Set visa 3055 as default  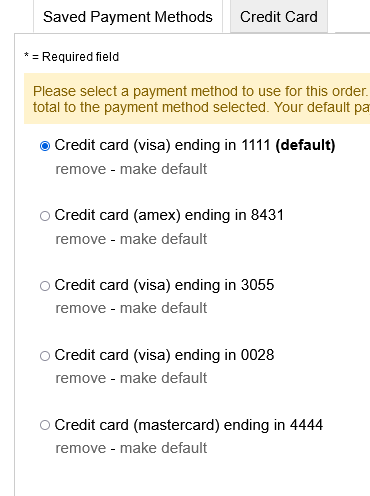tap(163, 308)
